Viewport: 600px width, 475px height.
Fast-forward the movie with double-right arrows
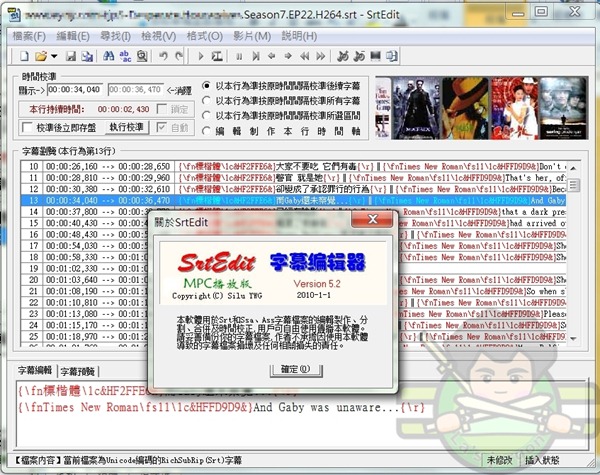pos(321,56)
